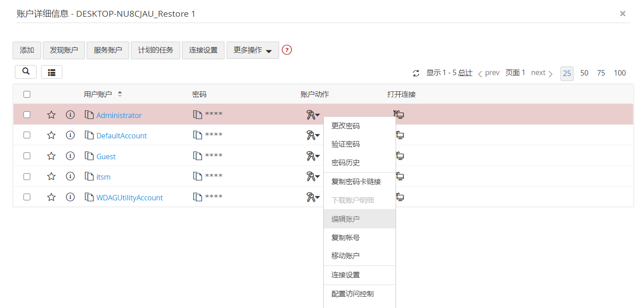Image resolution: width=644 pixels, height=308 pixels.
Task: Click the red help question mark icon
Action: pos(287,50)
